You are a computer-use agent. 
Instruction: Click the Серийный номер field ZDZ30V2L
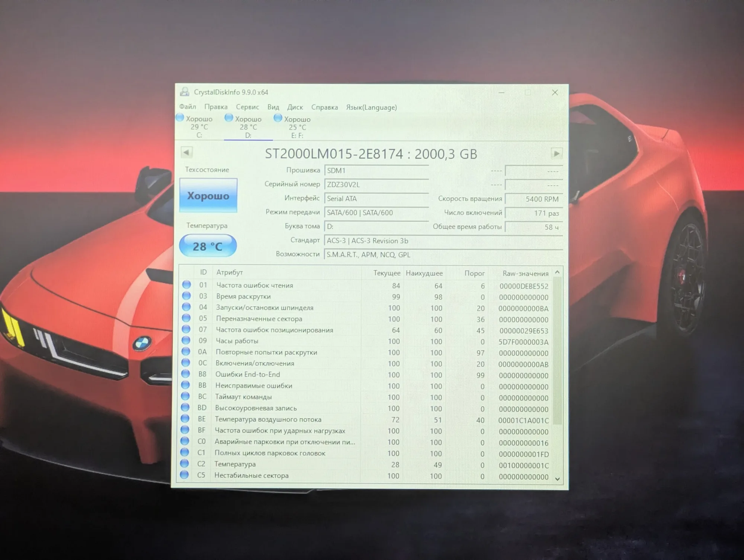click(376, 184)
